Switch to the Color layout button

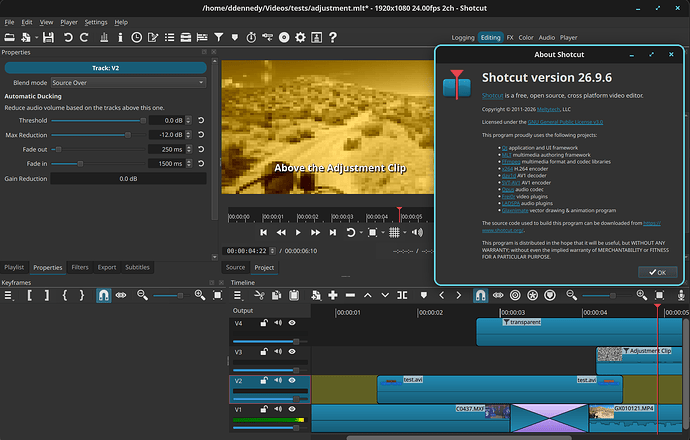(x=525, y=37)
